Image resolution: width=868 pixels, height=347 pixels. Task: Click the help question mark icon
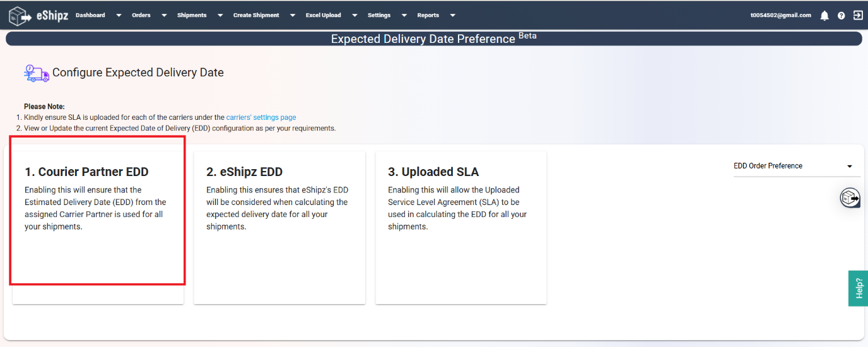(842, 15)
